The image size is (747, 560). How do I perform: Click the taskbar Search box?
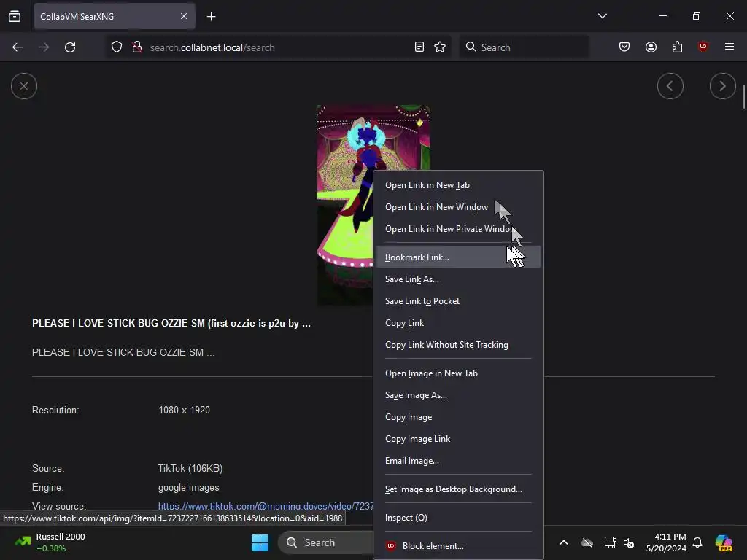(325, 542)
